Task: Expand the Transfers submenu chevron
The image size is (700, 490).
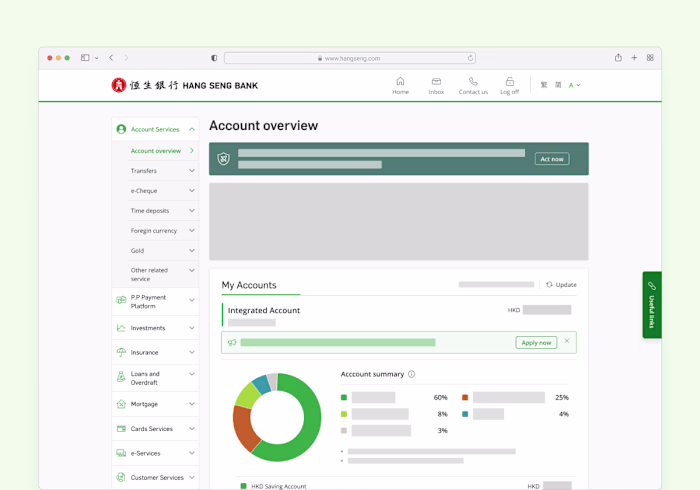Action: point(192,170)
